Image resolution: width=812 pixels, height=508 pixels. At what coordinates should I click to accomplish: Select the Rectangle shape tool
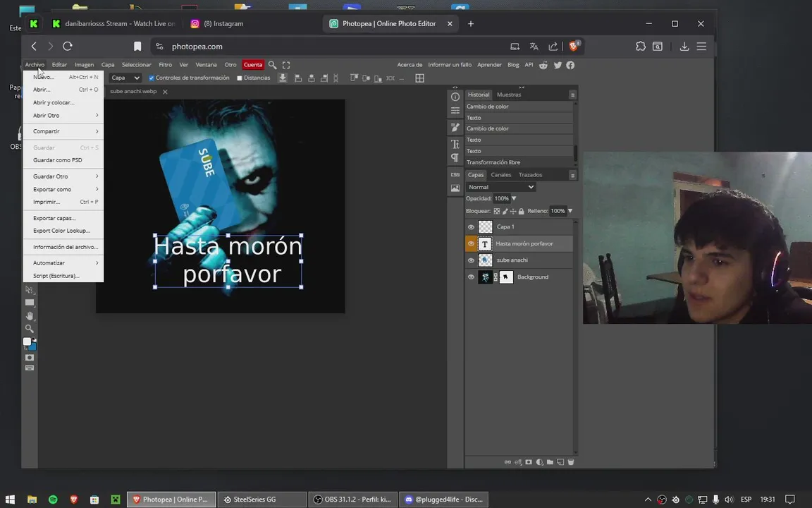tap(30, 303)
